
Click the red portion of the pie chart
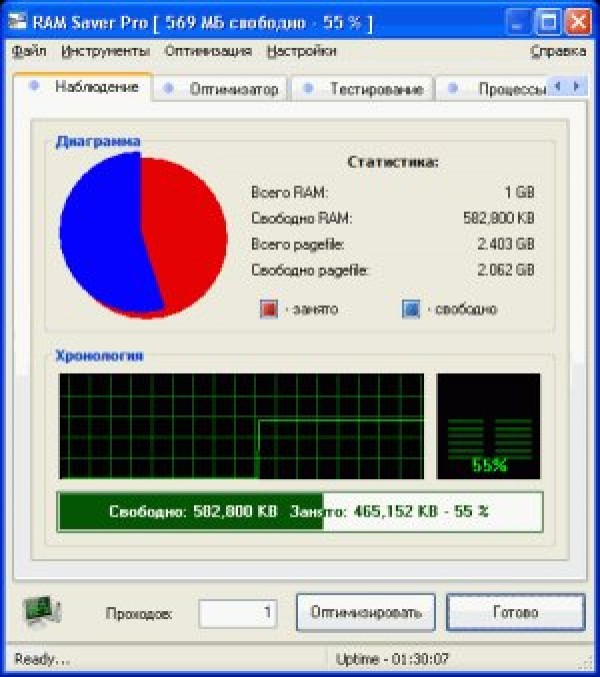[x=186, y=237]
